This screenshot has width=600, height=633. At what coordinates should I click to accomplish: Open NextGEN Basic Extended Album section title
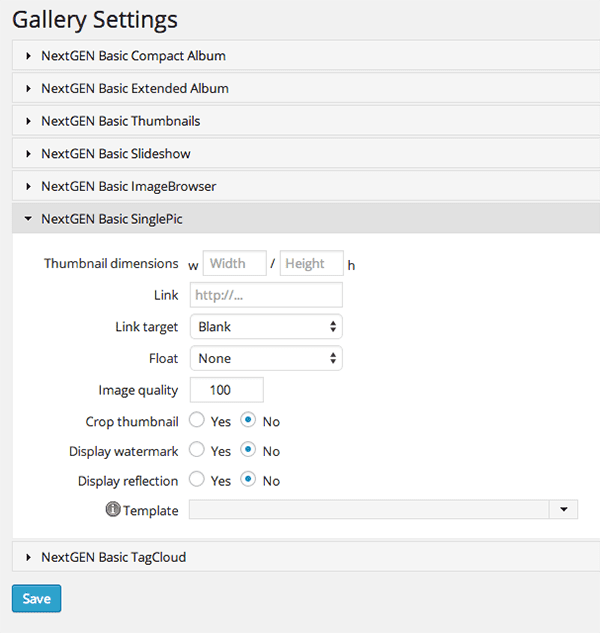point(135,88)
